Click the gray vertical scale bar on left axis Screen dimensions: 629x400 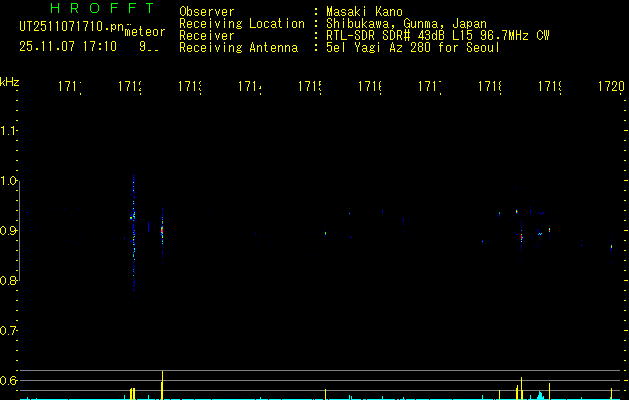point(20,231)
